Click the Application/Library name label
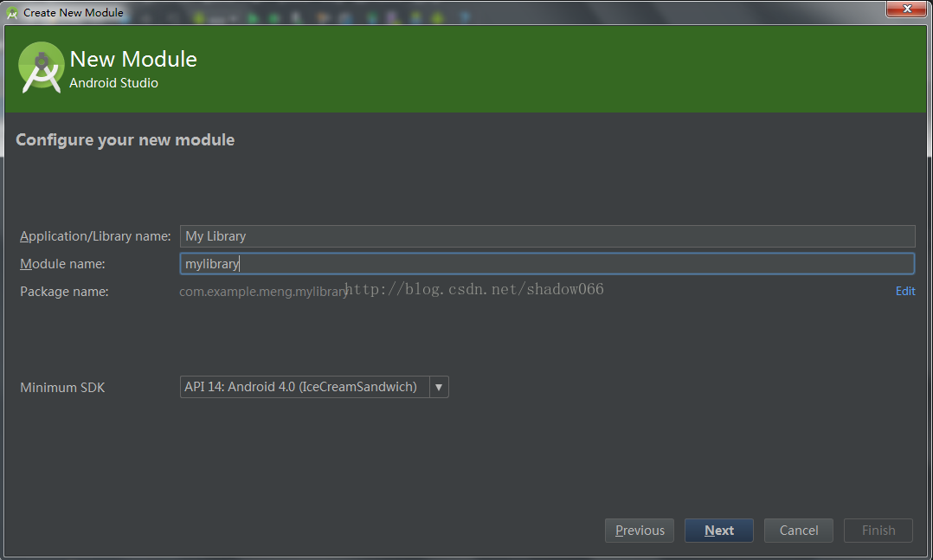 (x=95, y=236)
